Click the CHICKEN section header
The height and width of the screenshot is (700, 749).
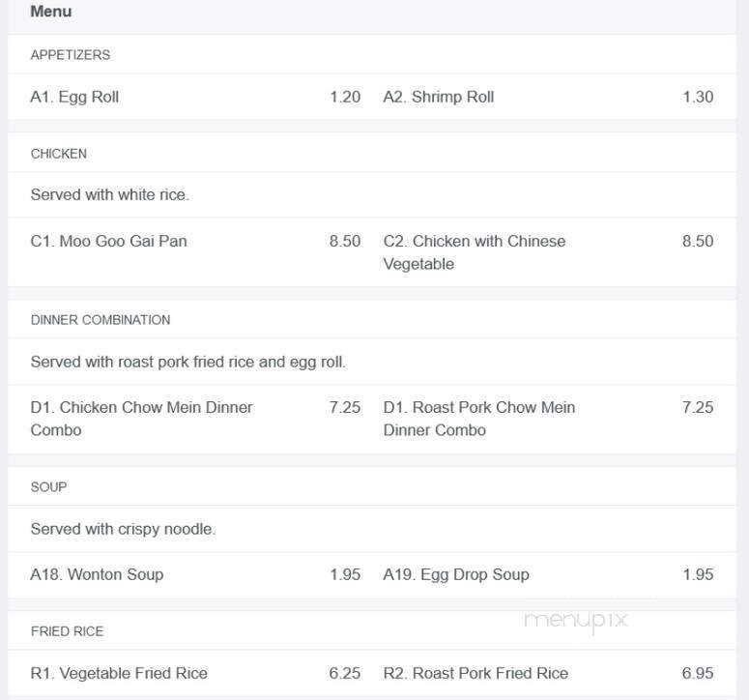point(59,154)
